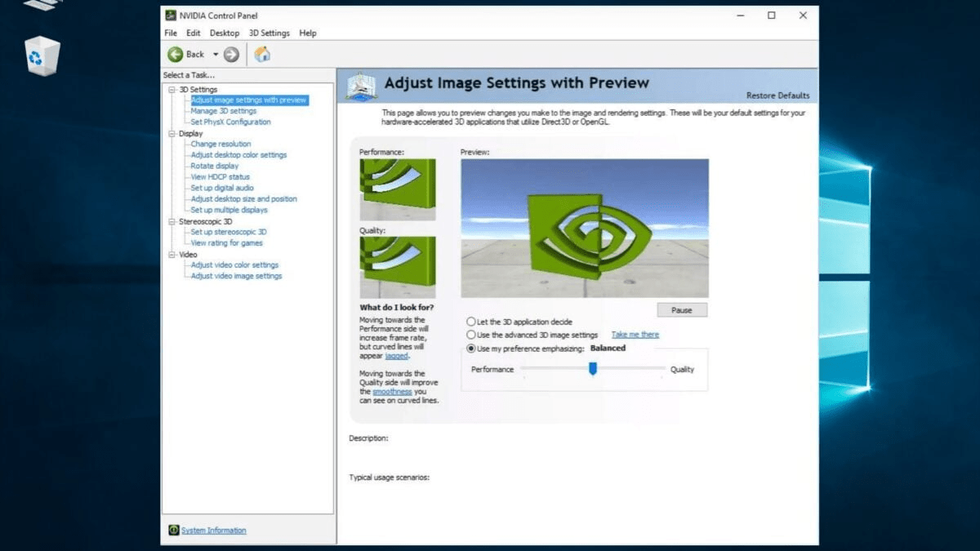Select View rating for games

(x=227, y=243)
